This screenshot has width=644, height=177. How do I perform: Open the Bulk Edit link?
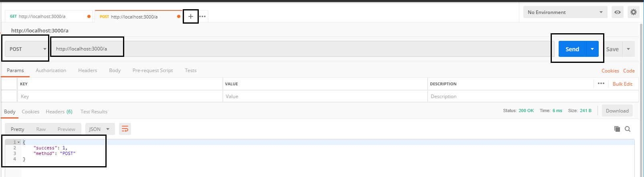tap(622, 84)
